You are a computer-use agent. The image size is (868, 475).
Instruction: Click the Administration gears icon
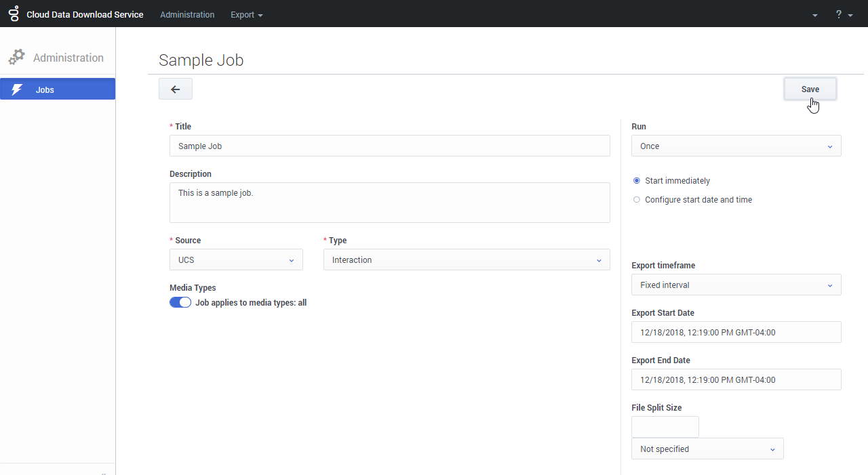coord(17,58)
